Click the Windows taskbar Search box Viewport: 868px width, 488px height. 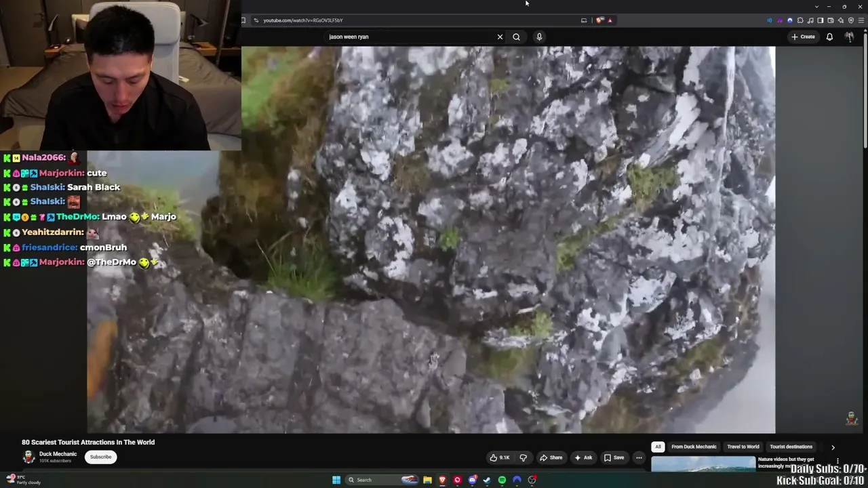pyautogui.click(x=382, y=480)
